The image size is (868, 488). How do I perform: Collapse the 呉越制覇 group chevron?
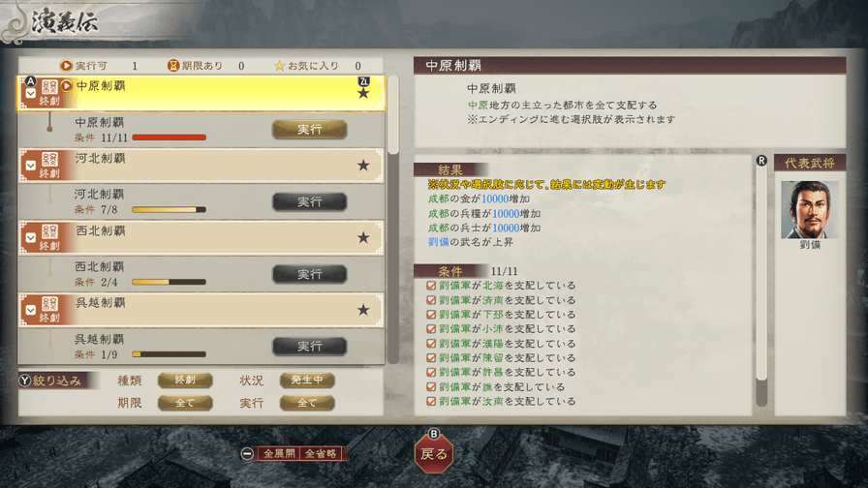[x=31, y=311]
